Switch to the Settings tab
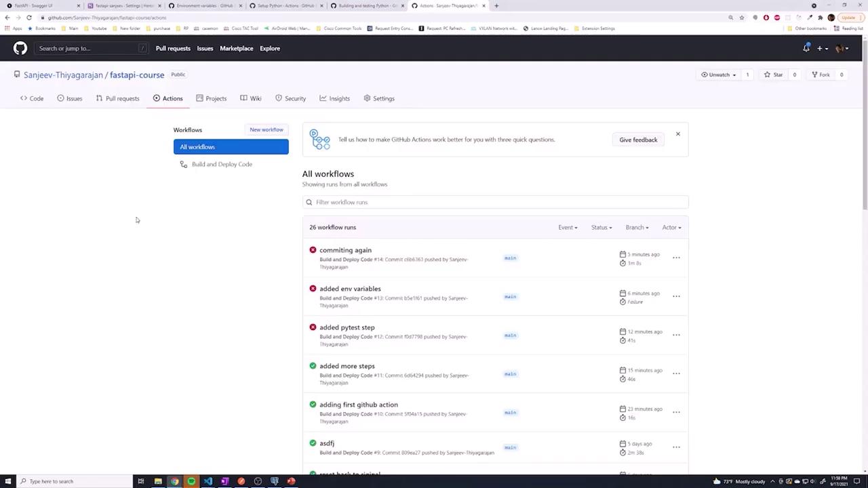 [378, 98]
